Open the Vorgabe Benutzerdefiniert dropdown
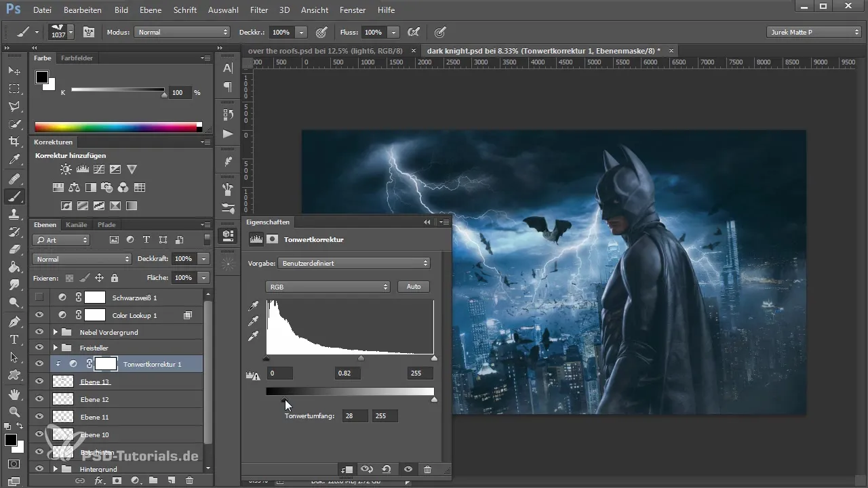This screenshot has height=488, width=868. click(353, 263)
